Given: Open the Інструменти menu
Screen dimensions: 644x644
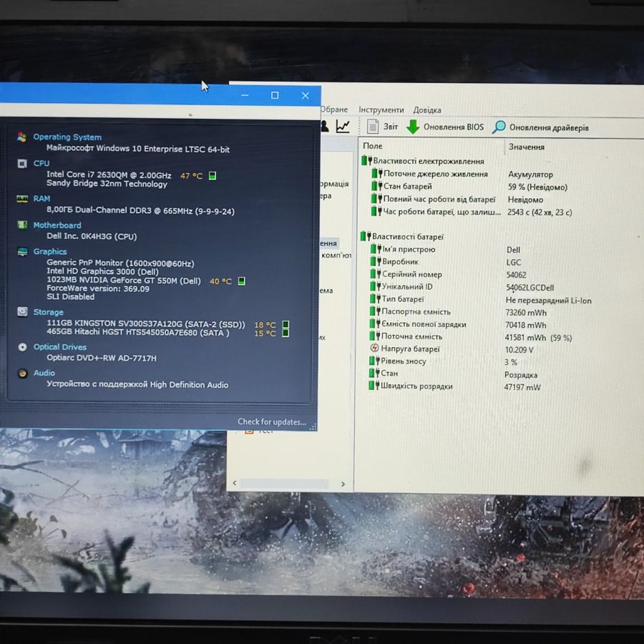Looking at the screenshot, I should tap(381, 110).
